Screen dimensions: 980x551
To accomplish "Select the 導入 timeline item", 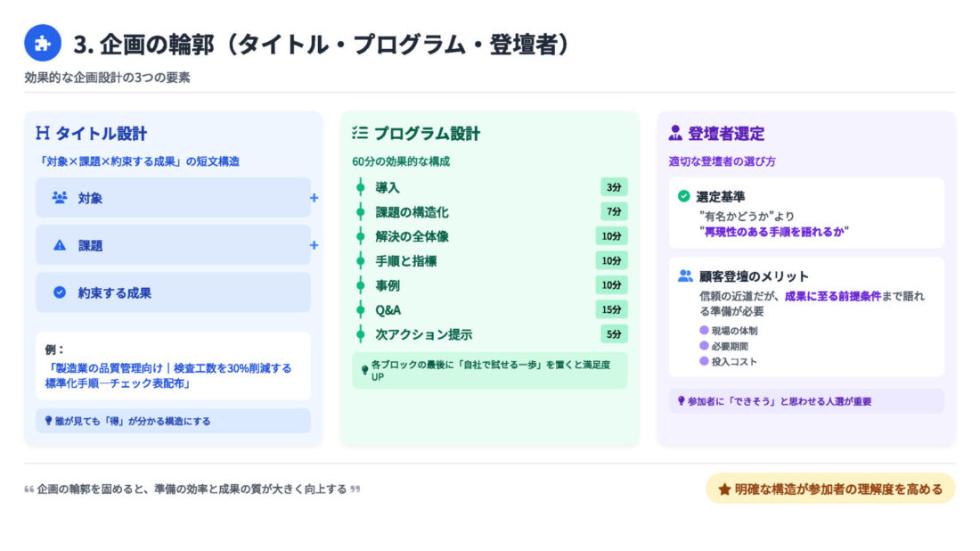I will [388, 187].
